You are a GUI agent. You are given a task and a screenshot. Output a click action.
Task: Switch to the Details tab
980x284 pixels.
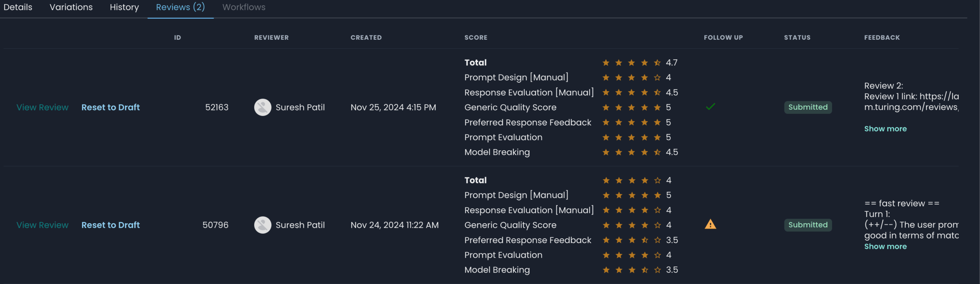(18, 7)
